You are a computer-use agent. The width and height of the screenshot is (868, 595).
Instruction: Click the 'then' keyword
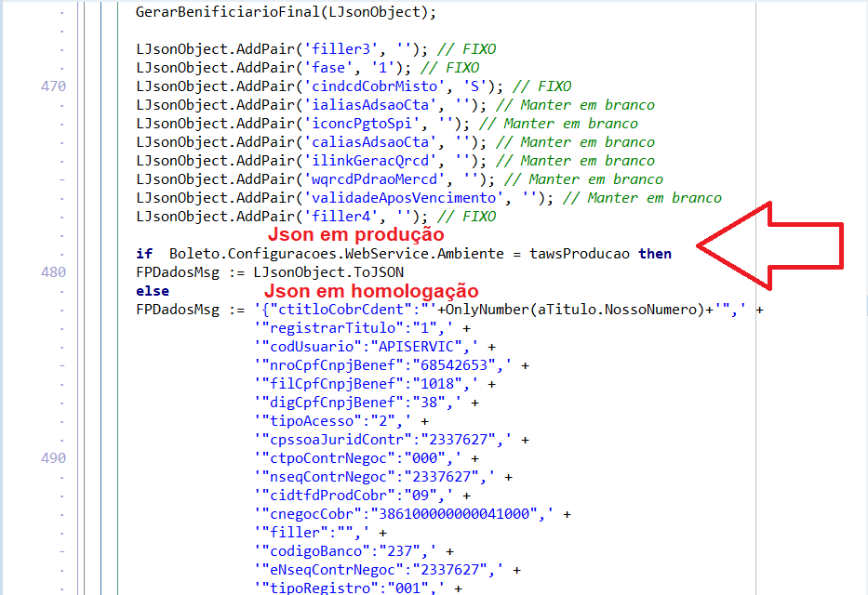(x=655, y=254)
